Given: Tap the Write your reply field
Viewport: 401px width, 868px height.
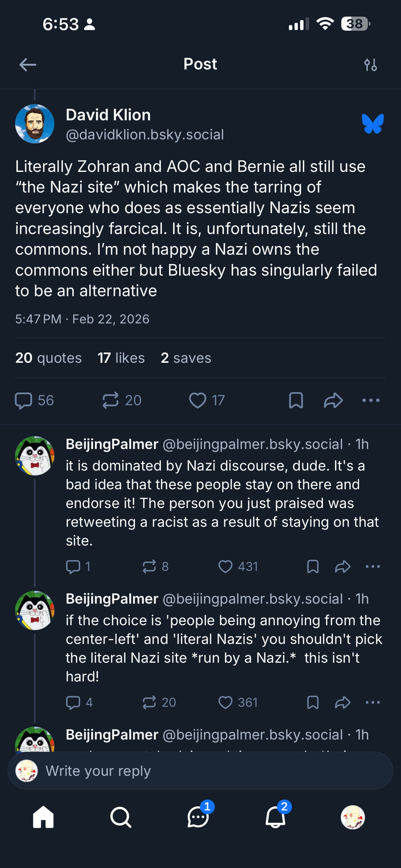Looking at the screenshot, I should [x=200, y=771].
